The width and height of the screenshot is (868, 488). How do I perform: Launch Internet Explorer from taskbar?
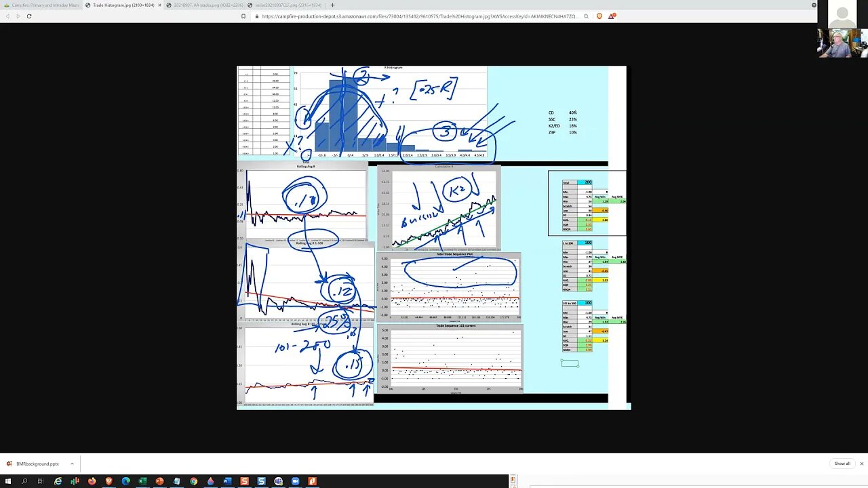click(58, 481)
